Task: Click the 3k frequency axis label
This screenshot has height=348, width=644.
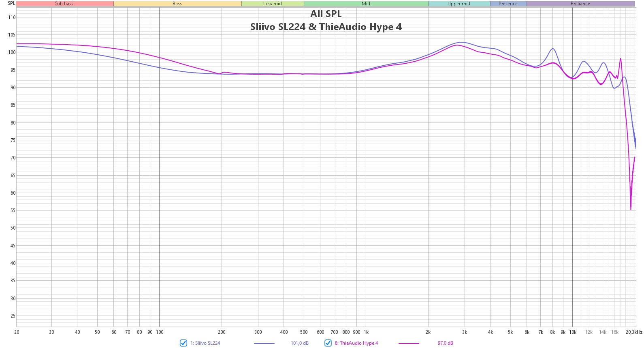Action: click(x=465, y=332)
